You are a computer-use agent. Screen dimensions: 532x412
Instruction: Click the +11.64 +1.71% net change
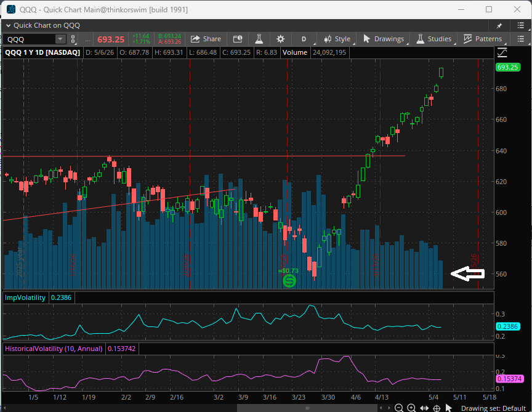pos(141,39)
